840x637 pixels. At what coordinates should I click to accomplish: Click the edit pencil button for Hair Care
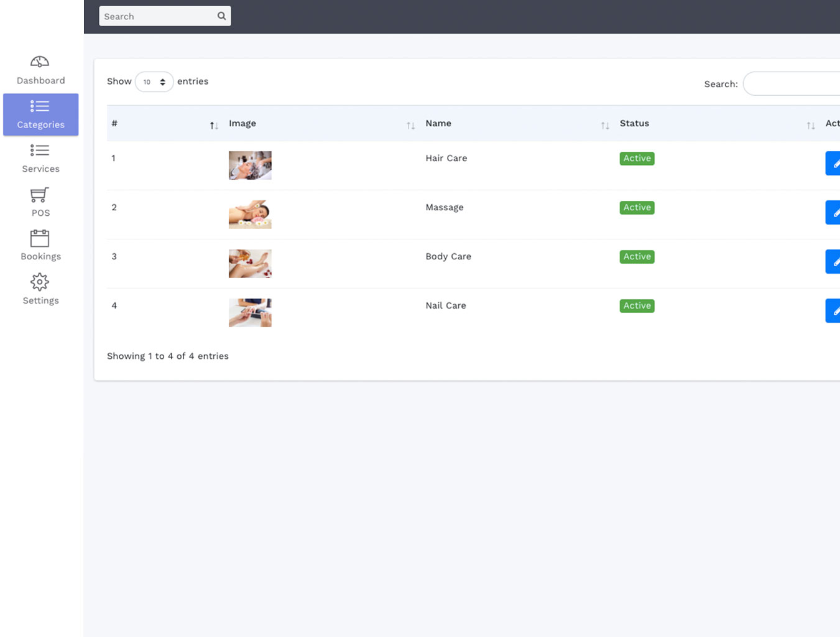(833, 164)
